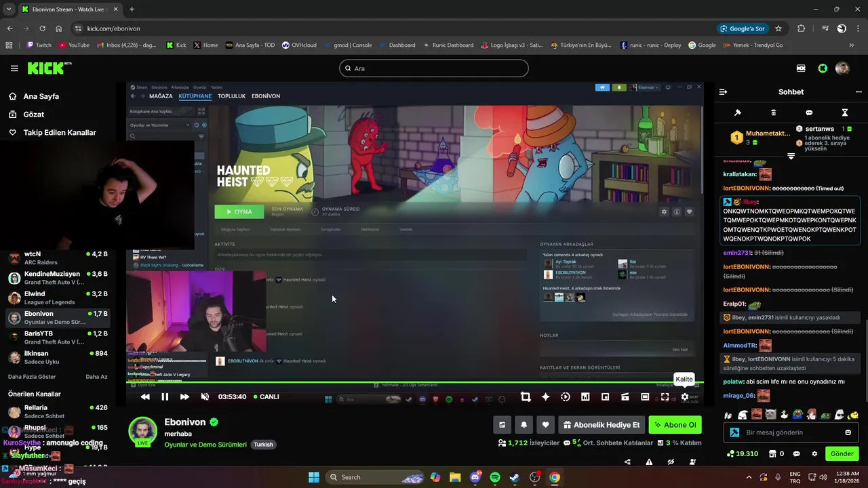Screen dimensions: 868x488
Task: Click the user profile avatar top right
Action: 842,68
